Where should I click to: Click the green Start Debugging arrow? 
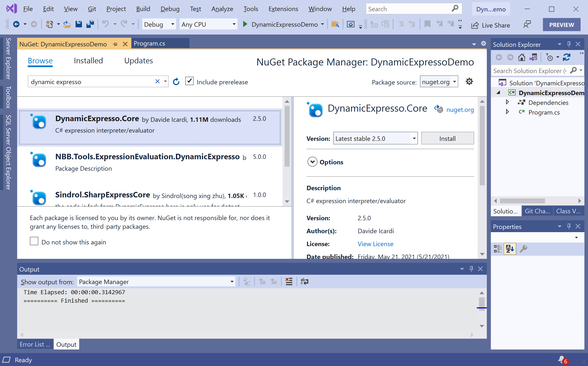(245, 24)
